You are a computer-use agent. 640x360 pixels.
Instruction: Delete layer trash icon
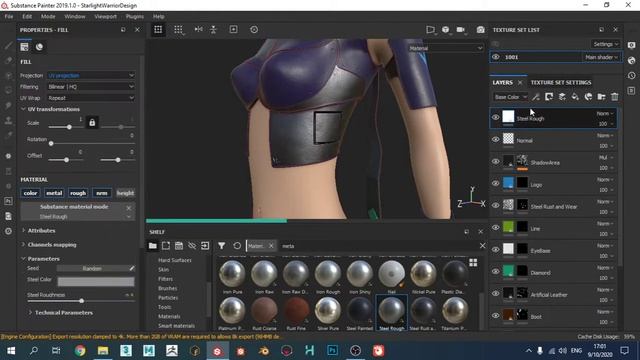[614, 97]
